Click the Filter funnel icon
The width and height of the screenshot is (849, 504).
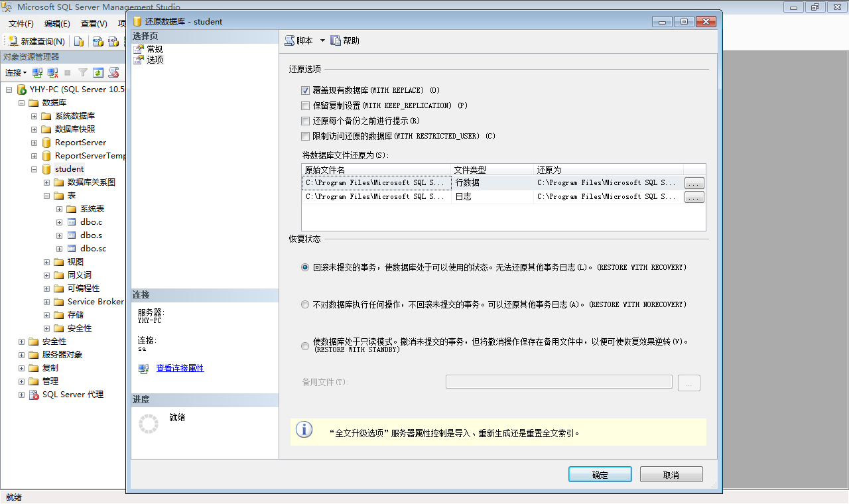(x=83, y=72)
